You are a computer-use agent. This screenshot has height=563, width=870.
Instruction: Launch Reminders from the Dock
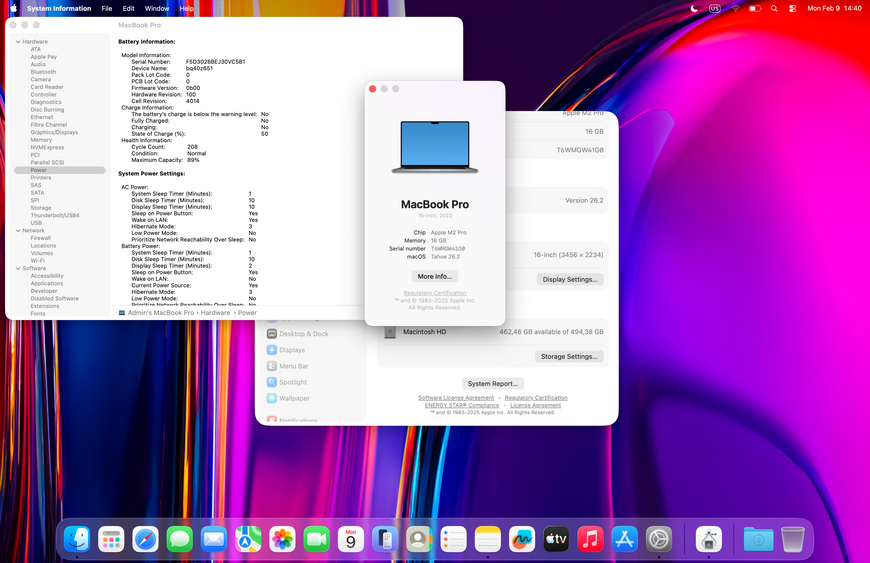coord(453,539)
